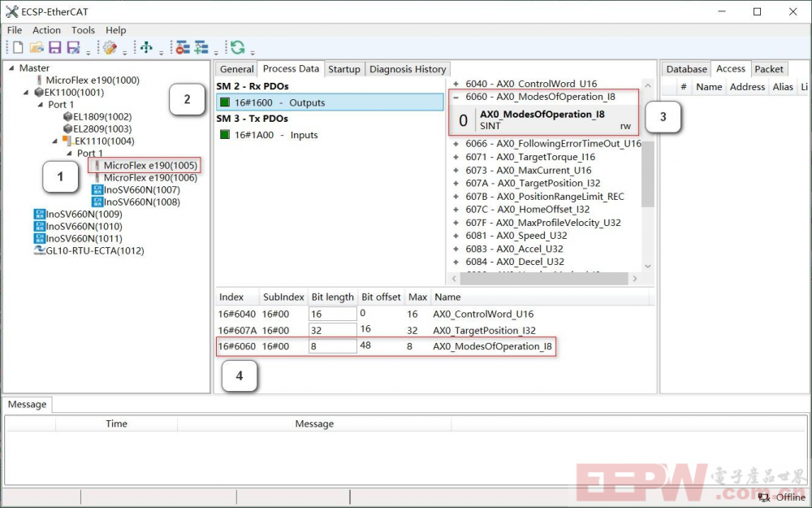Click the object list horizontal scroll right arrow

634,279
